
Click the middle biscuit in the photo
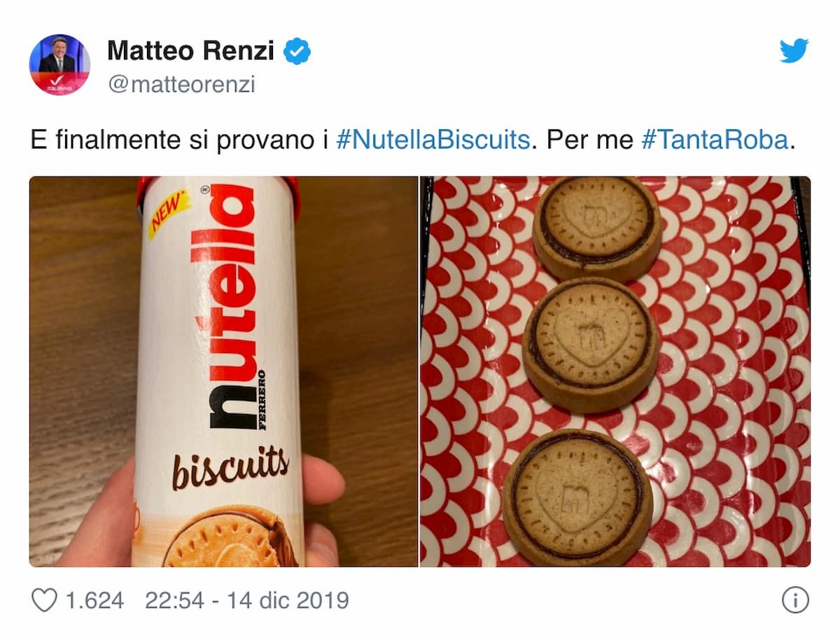point(590,345)
